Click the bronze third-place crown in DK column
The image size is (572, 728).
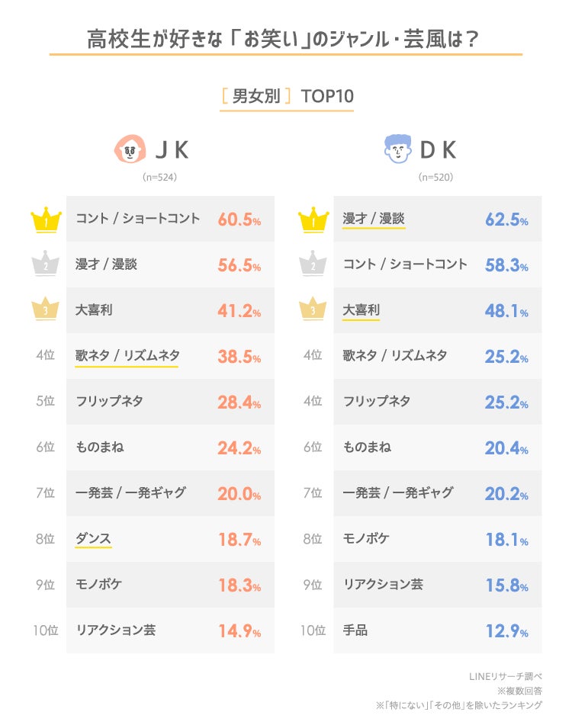313,310
